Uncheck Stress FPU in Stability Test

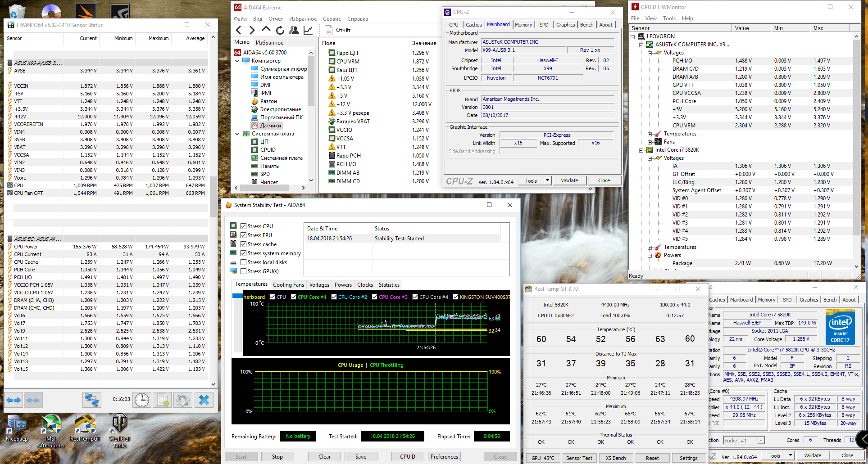tap(244, 235)
